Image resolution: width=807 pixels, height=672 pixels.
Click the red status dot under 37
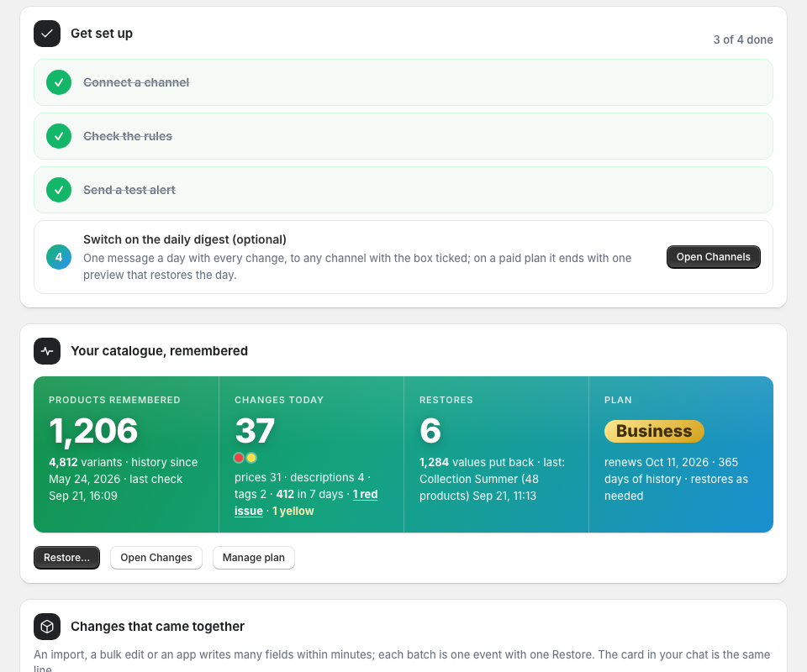click(x=238, y=458)
